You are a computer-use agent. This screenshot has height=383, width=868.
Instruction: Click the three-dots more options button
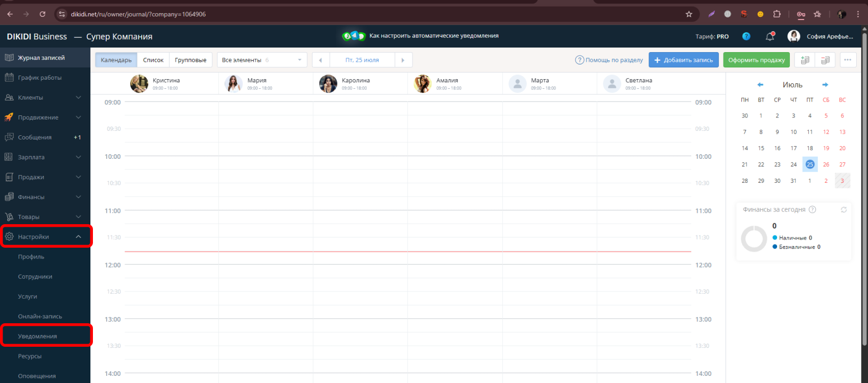[848, 60]
